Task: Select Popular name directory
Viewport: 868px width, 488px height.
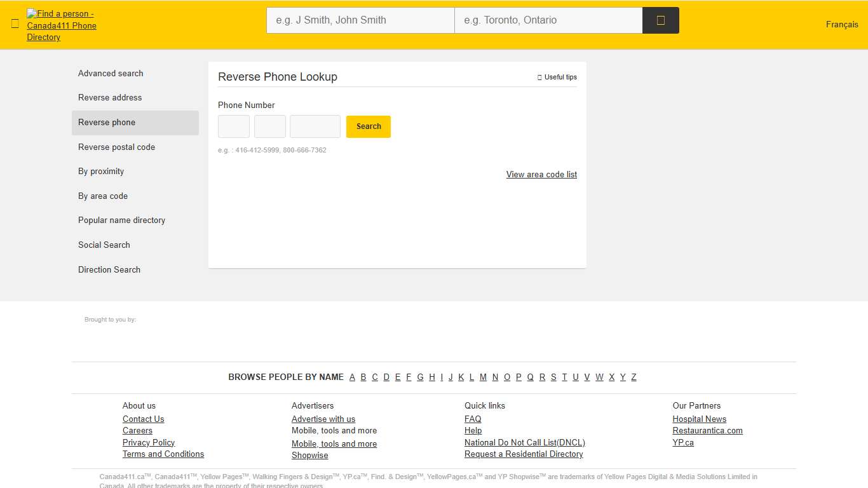Action: [x=121, y=220]
